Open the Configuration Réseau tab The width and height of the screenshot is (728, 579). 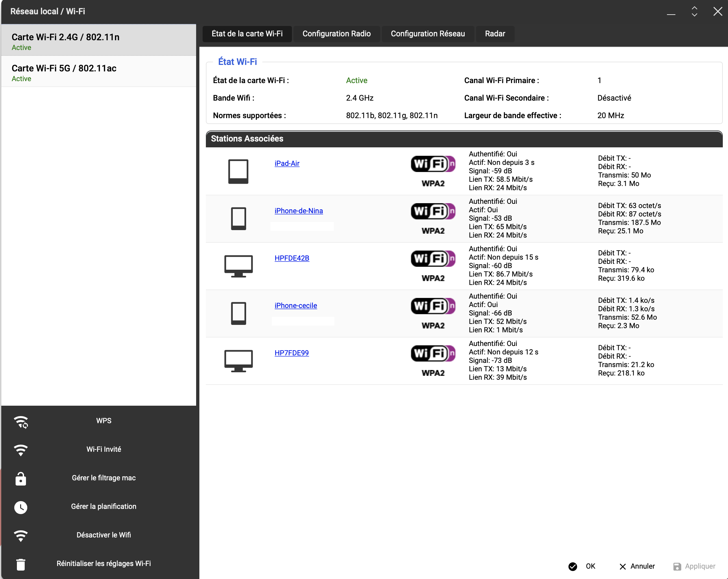[x=427, y=34]
